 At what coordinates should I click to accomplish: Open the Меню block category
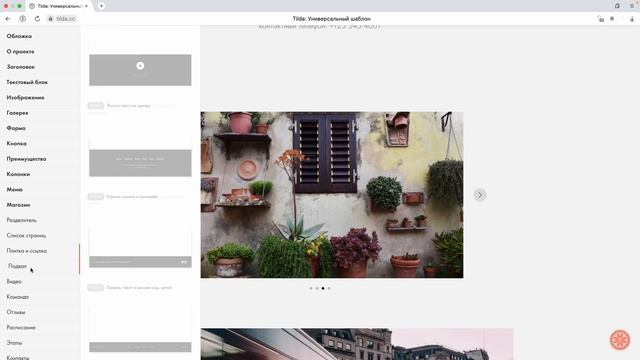click(x=14, y=189)
